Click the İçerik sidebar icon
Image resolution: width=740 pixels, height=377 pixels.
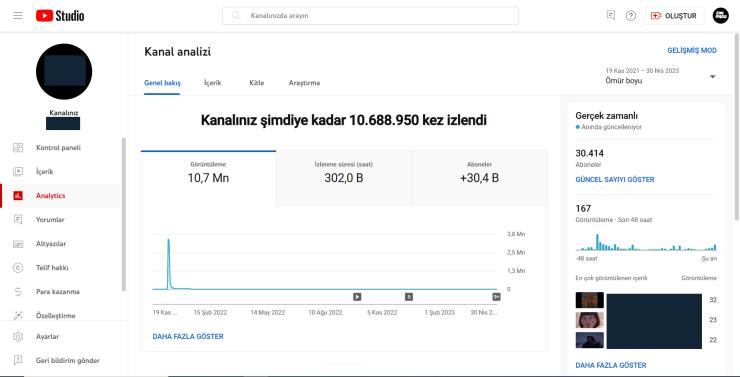[x=18, y=172]
